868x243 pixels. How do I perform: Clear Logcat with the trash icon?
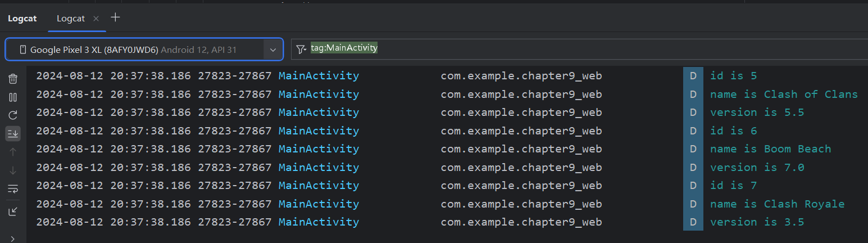coord(13,79)
